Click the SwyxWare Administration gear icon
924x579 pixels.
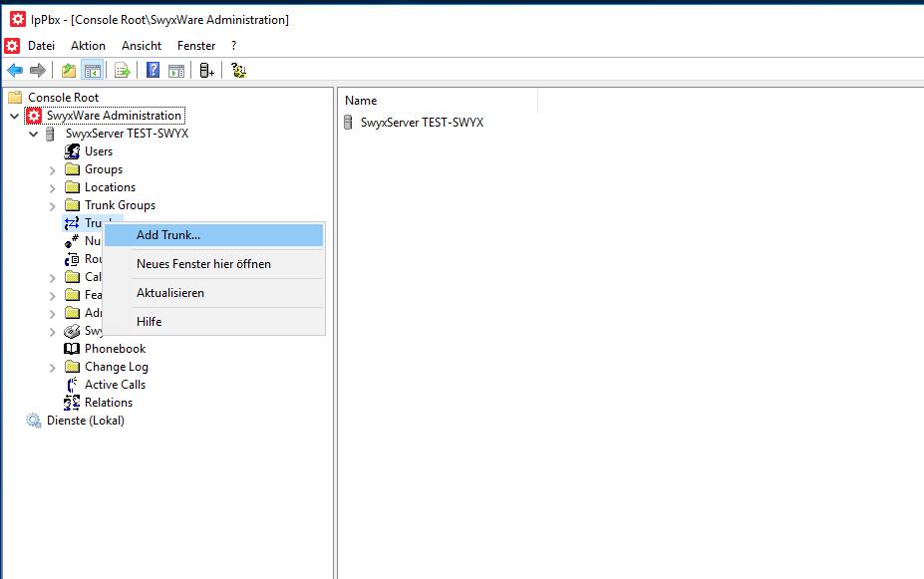tap(34, 116)
